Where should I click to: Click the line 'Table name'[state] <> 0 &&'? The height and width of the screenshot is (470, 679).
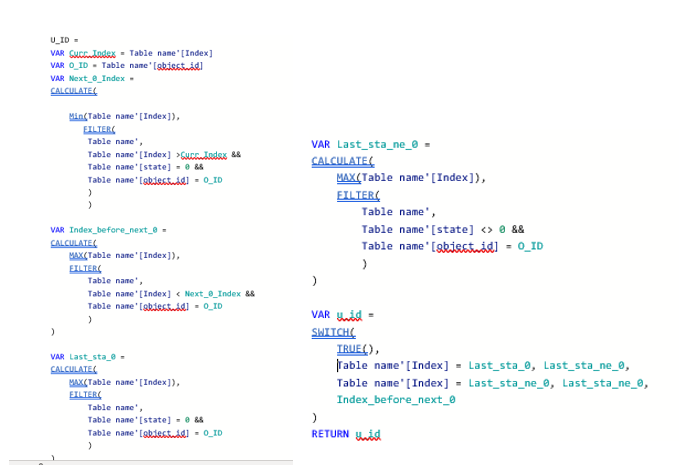(x=443, y=229)
